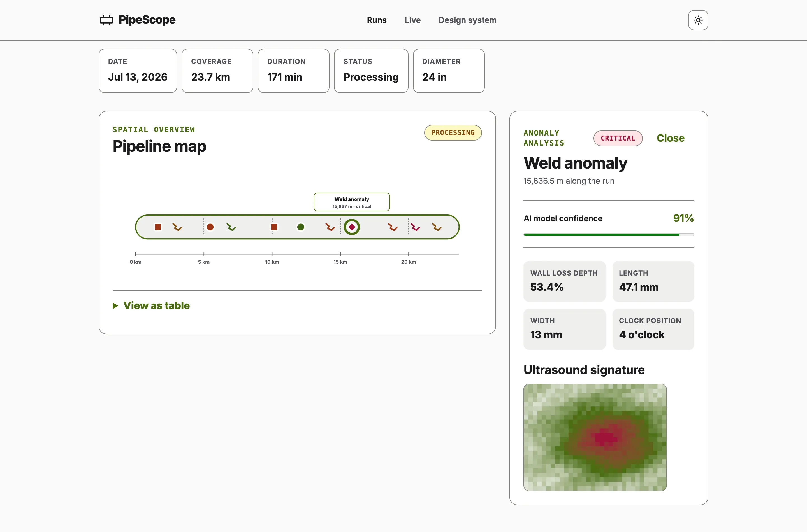
Task: Click the 'SPATIAL OVERVIEW' label
Action: [x=154, y=130]
